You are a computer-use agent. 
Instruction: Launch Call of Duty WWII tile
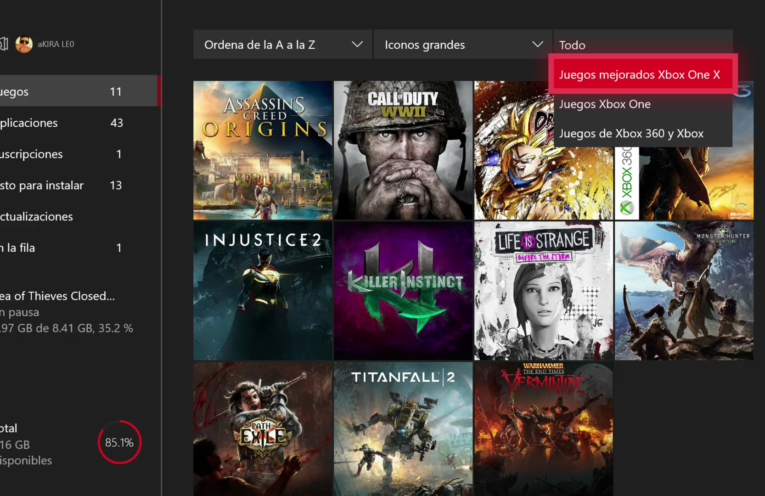point(403,150)
